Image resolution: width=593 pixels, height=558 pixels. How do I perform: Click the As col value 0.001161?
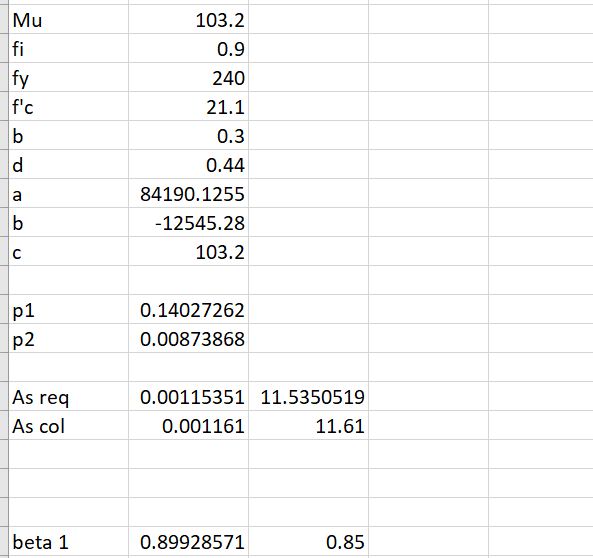click(x=188, y=425)
